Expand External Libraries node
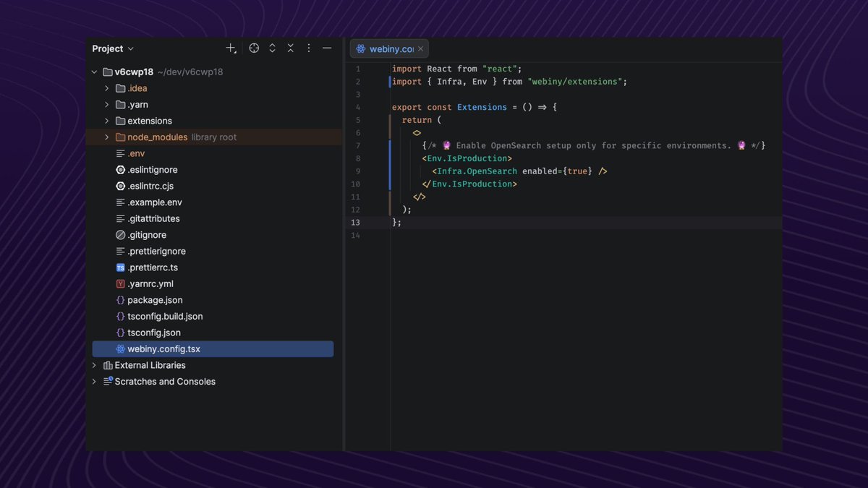868x488 pixels. click(x=94, y=365)
